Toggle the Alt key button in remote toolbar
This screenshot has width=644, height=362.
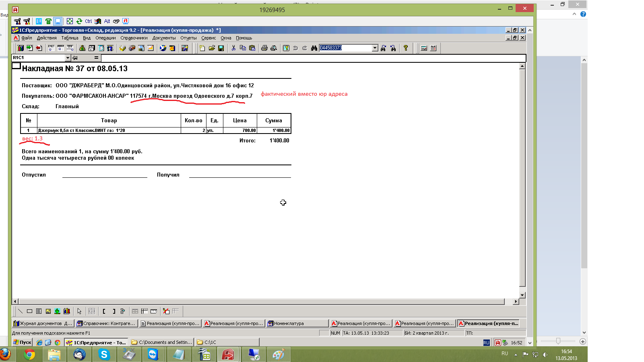[x=107, y=21]
